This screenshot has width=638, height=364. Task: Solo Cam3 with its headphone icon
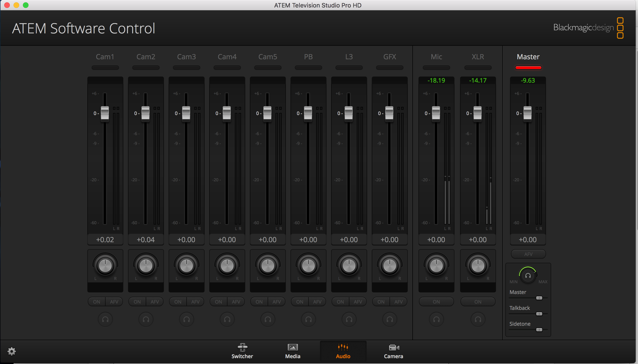point(187,319)
